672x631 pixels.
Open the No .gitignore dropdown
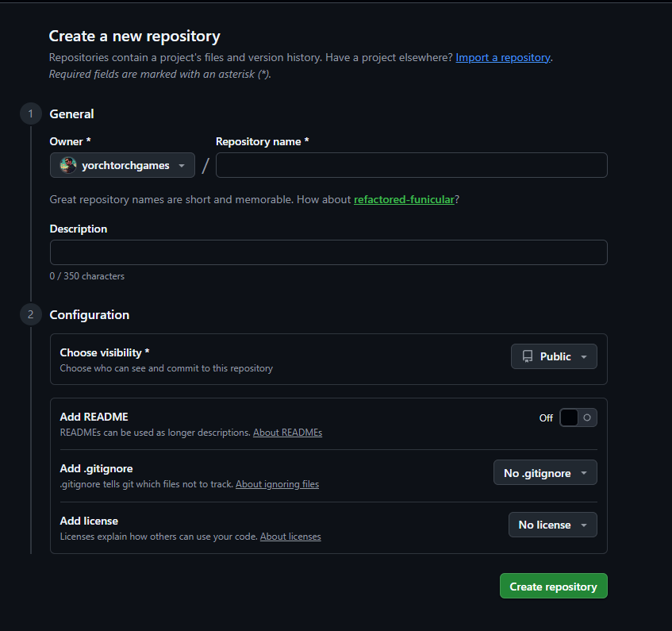tap(545, 472)
